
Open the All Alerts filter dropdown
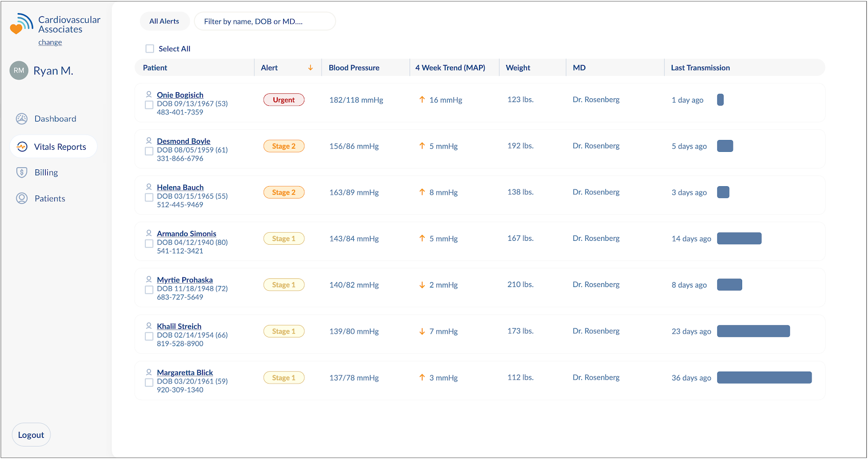pyautogui.click(x=164, y=21)
